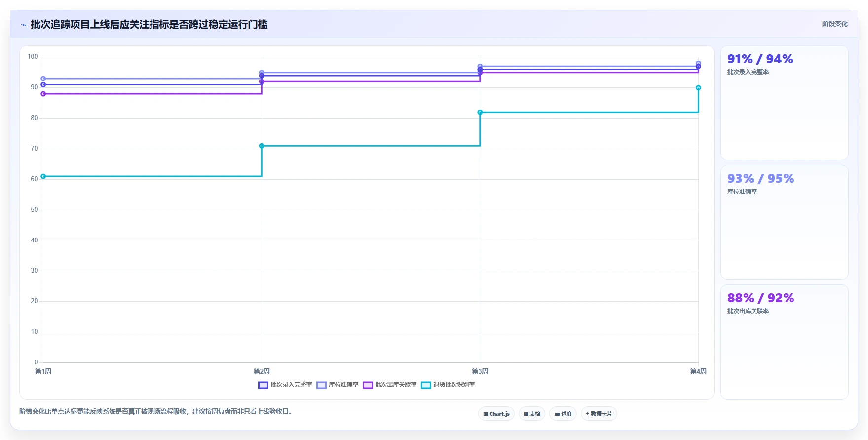Select the 数据卡片 chip
The image size is (868, 440).
coord(599,414)
